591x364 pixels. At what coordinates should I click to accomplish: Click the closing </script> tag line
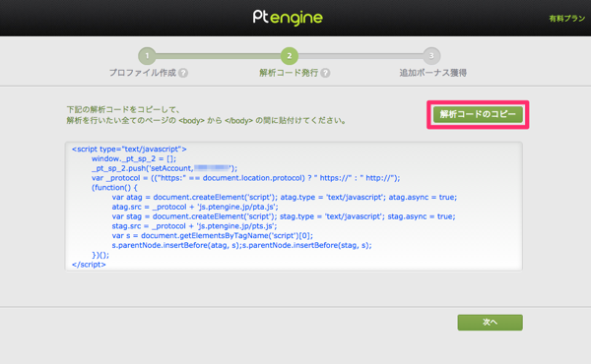(x=89, y=265)
